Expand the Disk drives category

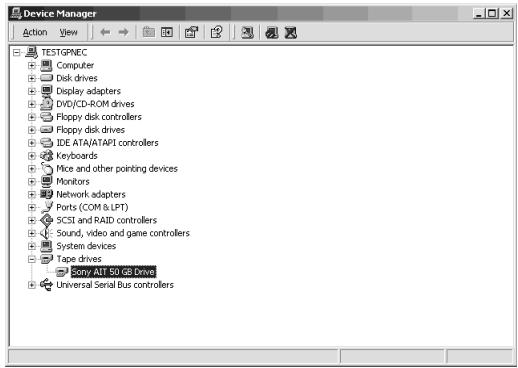(x=32, y=78)
